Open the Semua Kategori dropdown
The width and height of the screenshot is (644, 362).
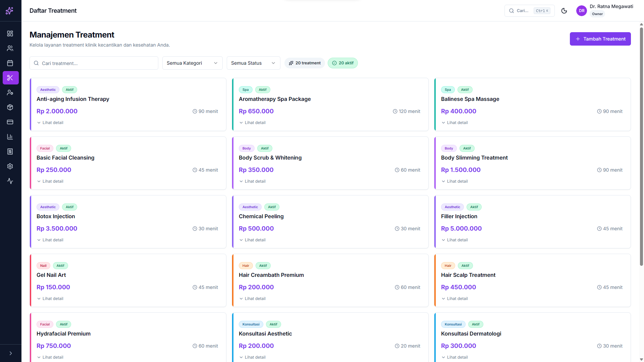(192, 63)
